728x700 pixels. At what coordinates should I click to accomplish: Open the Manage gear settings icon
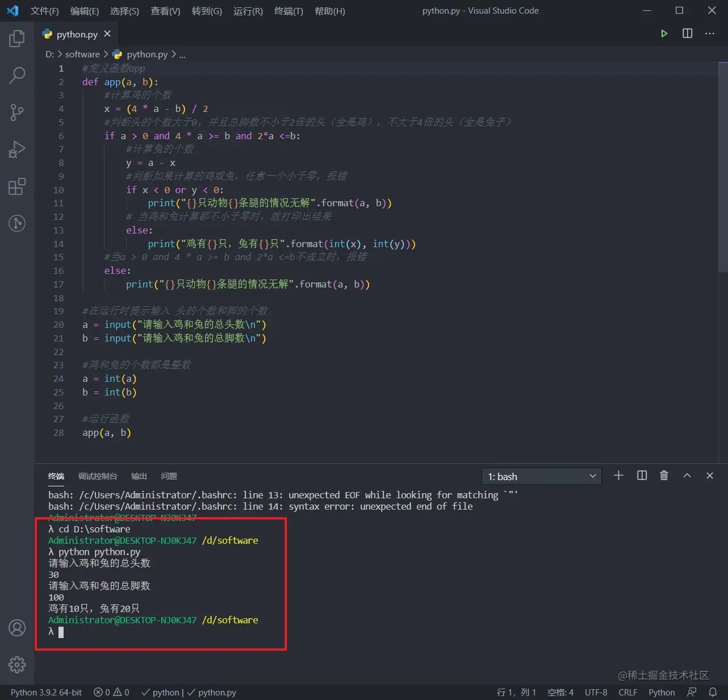(17, 664)
